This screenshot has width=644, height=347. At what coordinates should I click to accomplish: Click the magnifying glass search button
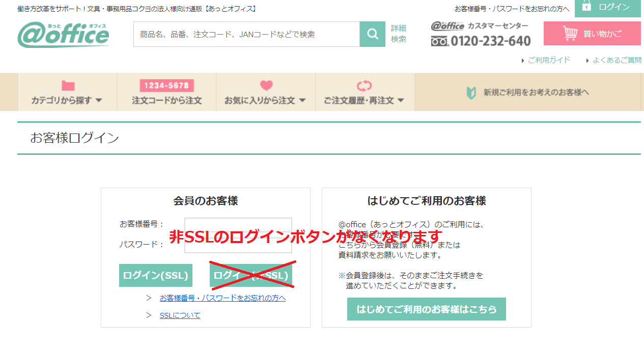pyautogui.click(x=373, y=34)
